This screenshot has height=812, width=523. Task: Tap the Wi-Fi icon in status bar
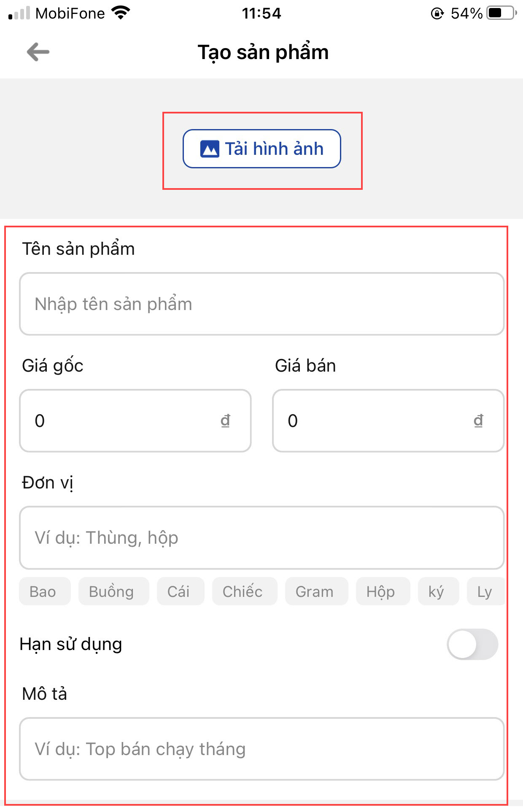pyautogui.click(x=121, y=13)
